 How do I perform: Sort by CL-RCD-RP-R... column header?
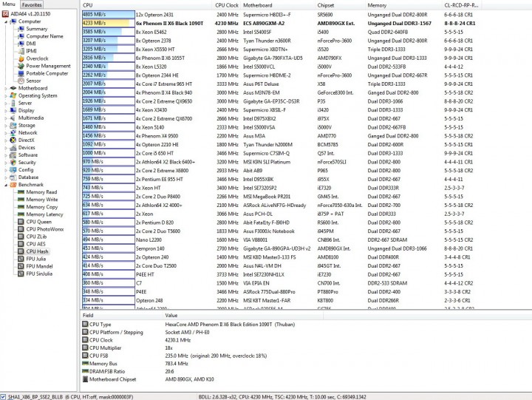point(462,5)
